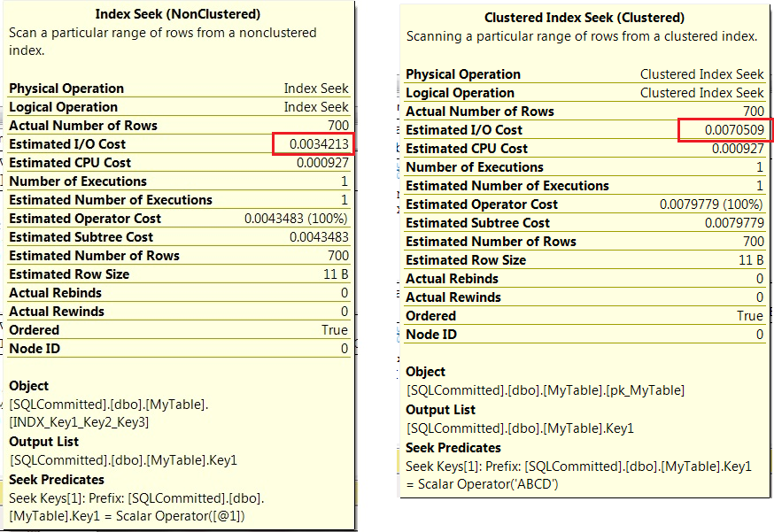Image resolution: width=774 pixels, height=532 pixels.
Task: Click Estimated Operator Cost value 0.0043483 (100%)
Action: 296,218
